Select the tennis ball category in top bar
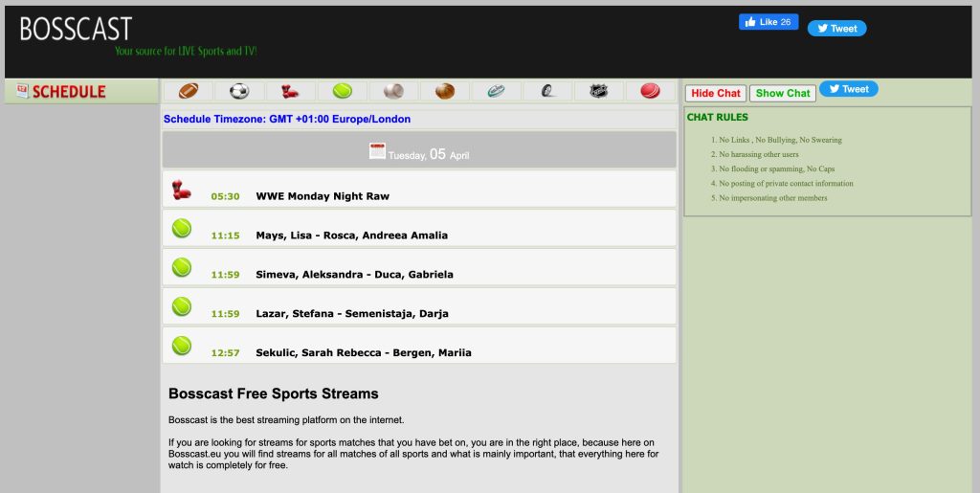 click(x=342, y=91)
